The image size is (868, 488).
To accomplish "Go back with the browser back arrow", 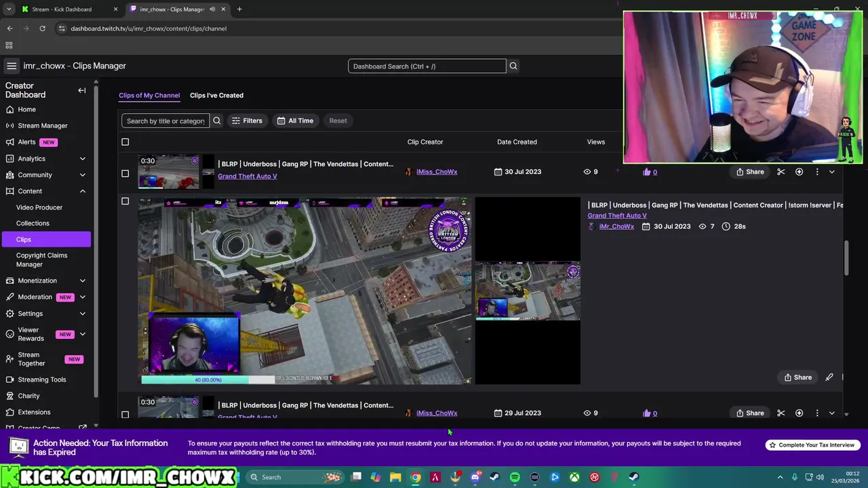I will (x=9, y=28).
